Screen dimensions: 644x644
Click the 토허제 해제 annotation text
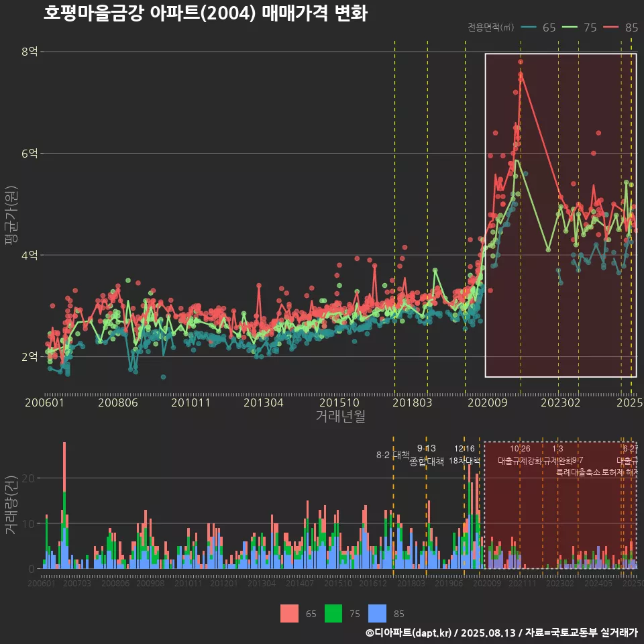620,472
